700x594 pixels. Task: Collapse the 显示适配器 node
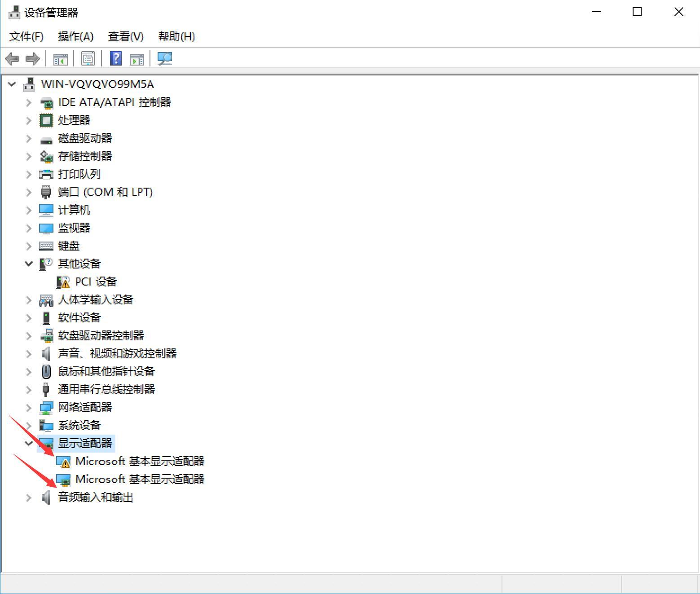point(29,444)
